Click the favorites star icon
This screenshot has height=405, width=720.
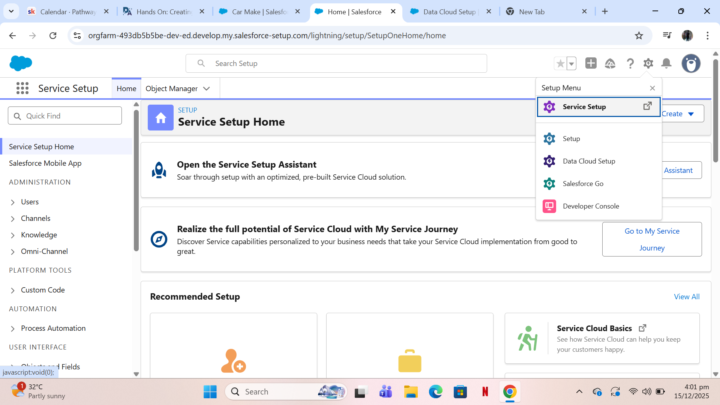pyautogui.click(x=561, y=63)
